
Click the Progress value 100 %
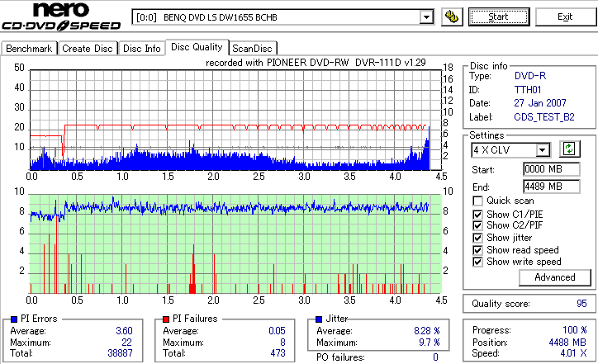point(575,330)
